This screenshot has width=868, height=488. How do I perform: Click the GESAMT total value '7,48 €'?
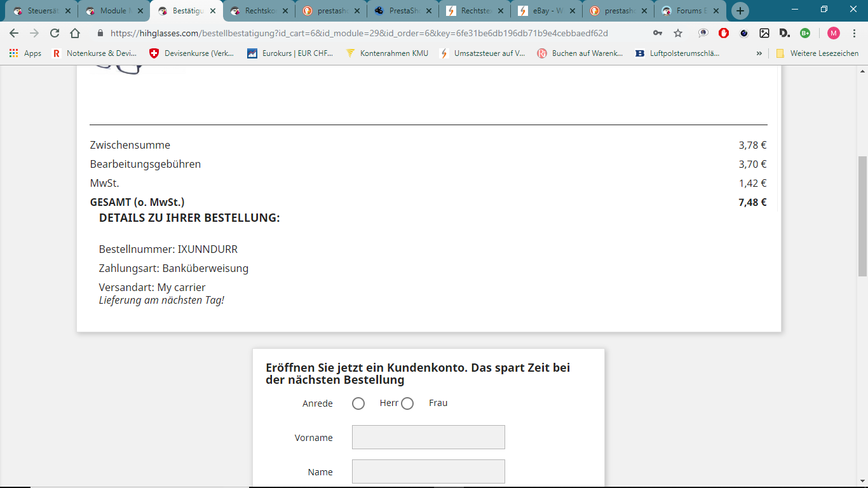pyautogui.click(x=752, y=202)
